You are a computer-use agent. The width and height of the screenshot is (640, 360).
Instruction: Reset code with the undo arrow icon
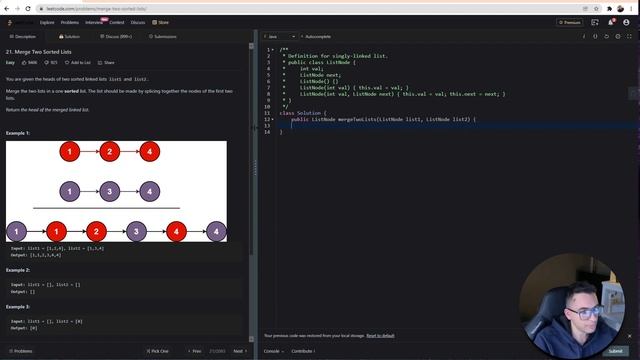[607, 36]
